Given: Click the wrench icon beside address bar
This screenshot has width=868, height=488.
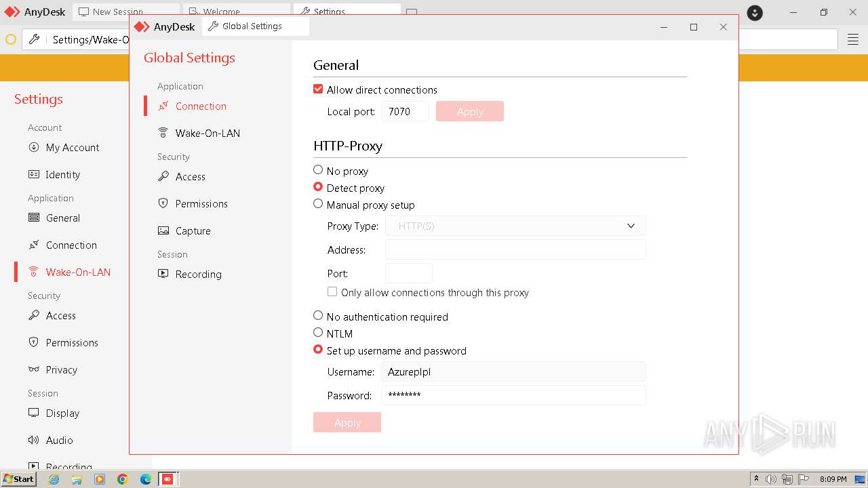Looking at the screenshot, I should point(34,39).
